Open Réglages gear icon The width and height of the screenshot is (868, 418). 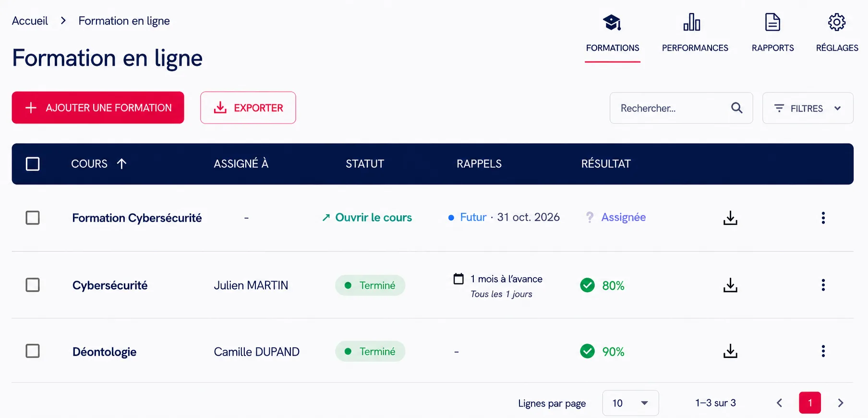837,22
